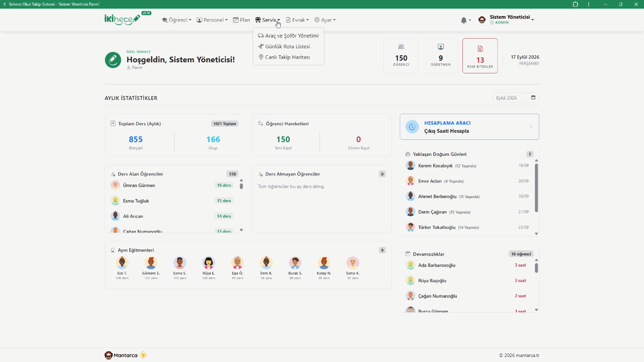Select Rüya E. instructor avatar
Image resolution: width=644 pixels, height=362 pixels.
[x=209, y=262]
